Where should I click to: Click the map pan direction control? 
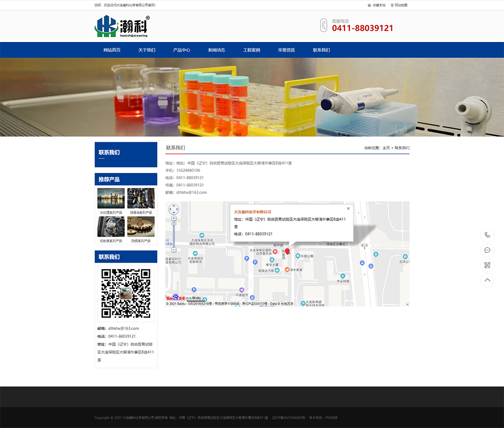(174, 209)
